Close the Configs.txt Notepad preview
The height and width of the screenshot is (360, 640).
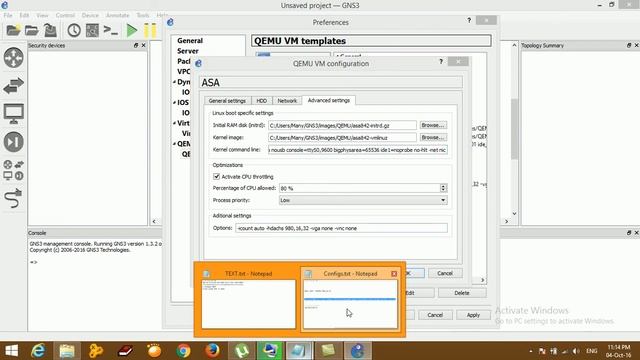tap(394, 274)
